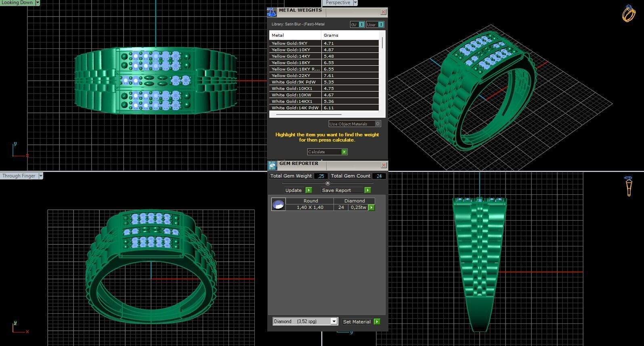The height and width of the screenshot is (346, 644).
Task: Click the green arrow beside 0,25tw
Action: click(371, 208)
